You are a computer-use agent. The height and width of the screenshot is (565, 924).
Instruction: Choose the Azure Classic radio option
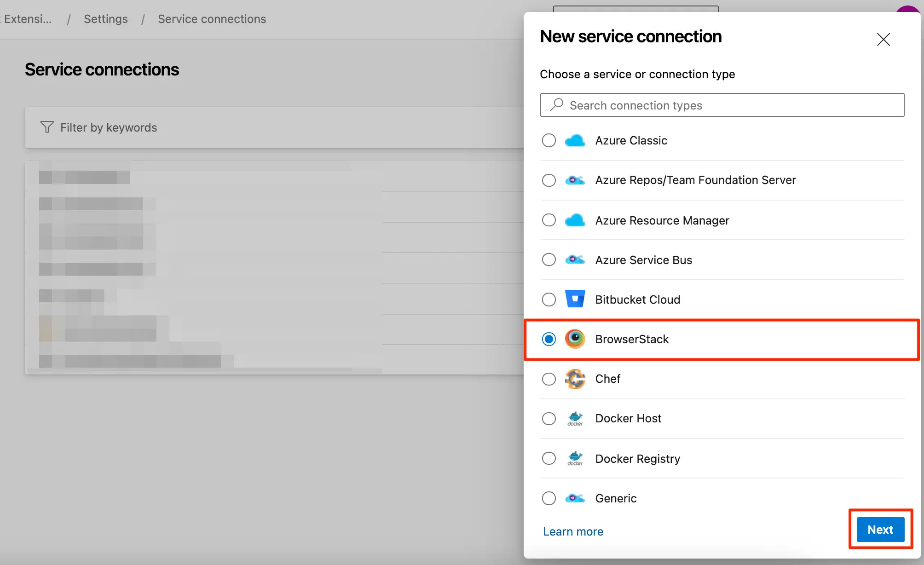pyautogui.click(x=549, y=140)
